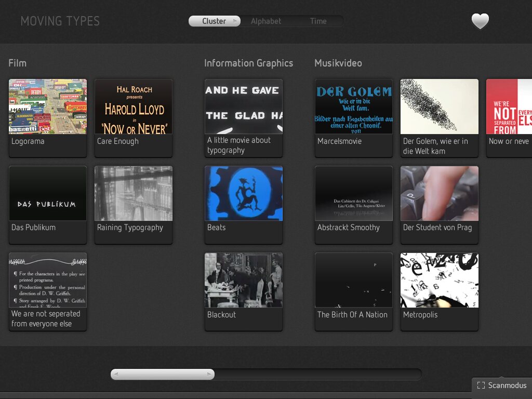
Task: Open the Raining Typography thumbnail
Action: coord(134,193)
